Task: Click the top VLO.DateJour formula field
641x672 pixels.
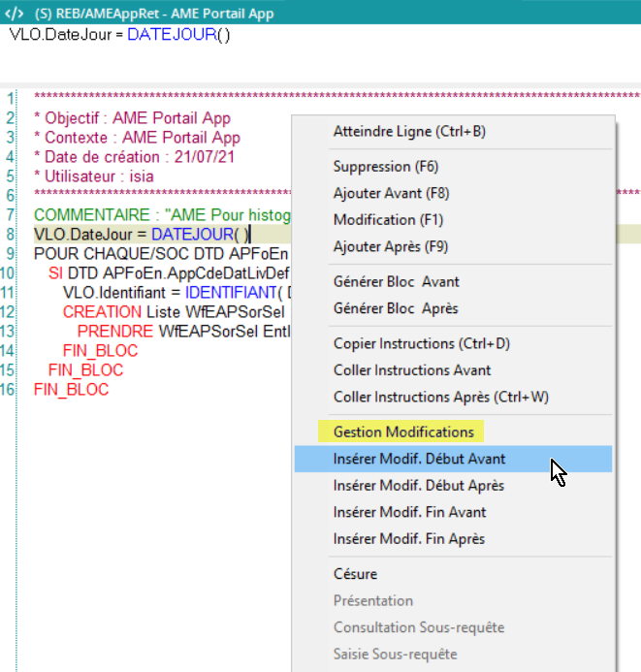Action: pyautogui.click(x=119, y=35)
